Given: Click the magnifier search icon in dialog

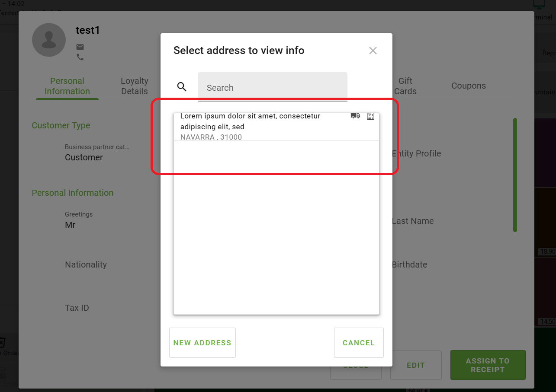Looking at the screenshot, I should pyautogui.click(x=182, y=87).
